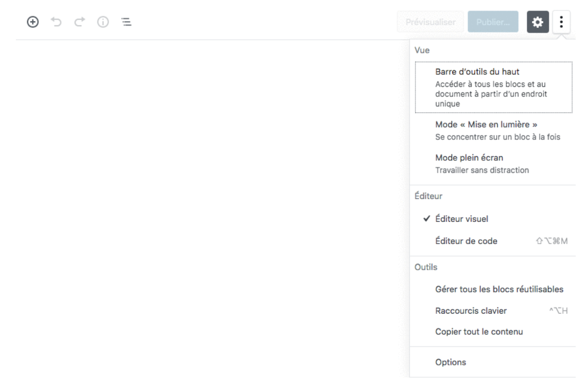Click the undo arrow icon
Screen dimensions: 588x379
(x=56, y=22)
